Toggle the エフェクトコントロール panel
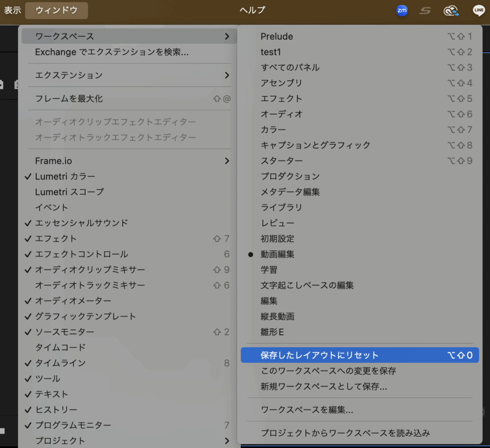The image size is (490, 448). [129, 254]
